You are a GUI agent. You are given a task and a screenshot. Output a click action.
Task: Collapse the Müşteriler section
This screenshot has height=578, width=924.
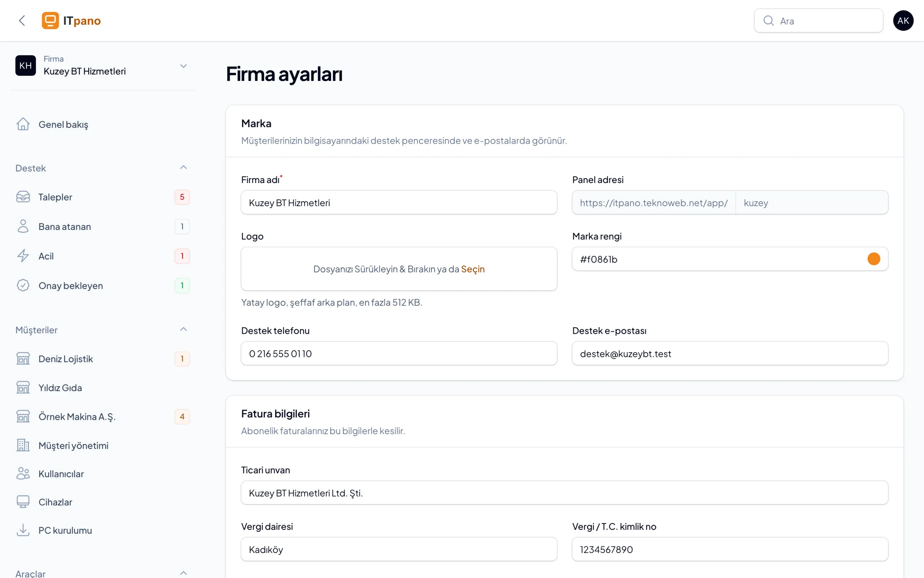[x=183, y=329]
